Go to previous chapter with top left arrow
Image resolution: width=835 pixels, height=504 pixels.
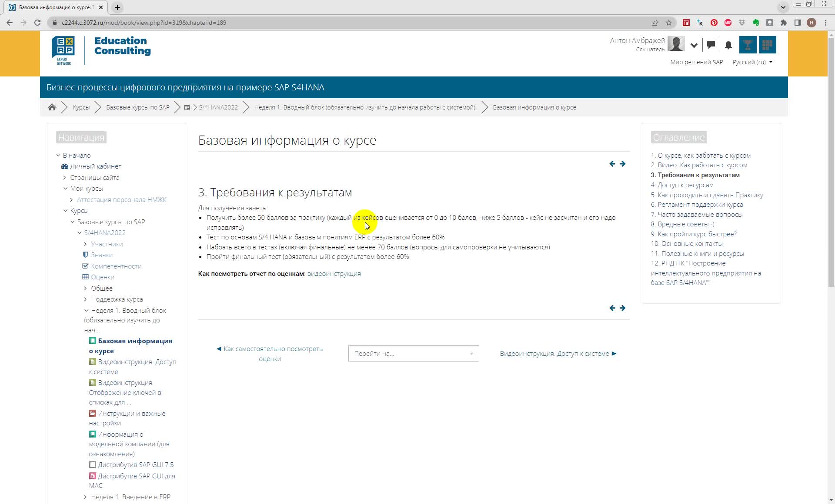[x=612, y=164]
